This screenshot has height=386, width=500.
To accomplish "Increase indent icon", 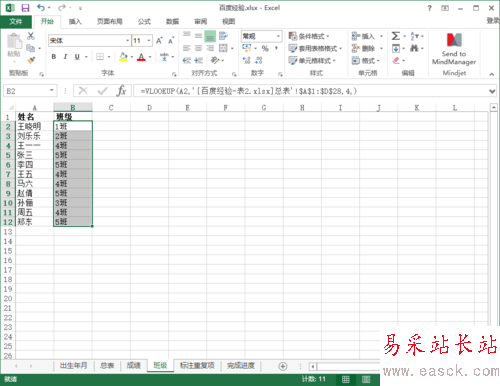I will click(x=198, y=60).
